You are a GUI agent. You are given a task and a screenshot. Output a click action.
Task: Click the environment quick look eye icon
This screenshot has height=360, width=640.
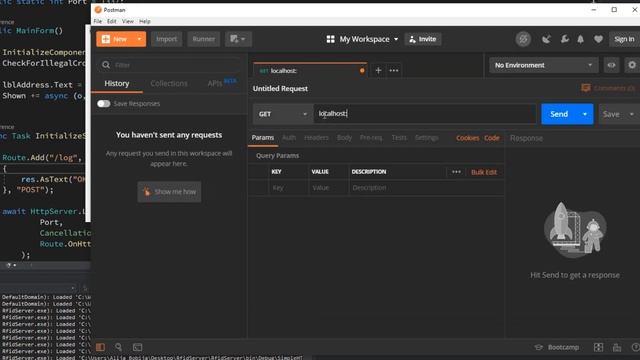611,65
